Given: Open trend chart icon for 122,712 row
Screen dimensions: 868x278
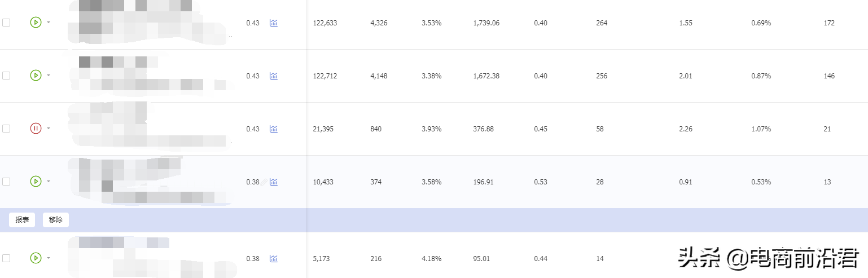Looking at the screenshot, I should (274, 76).
